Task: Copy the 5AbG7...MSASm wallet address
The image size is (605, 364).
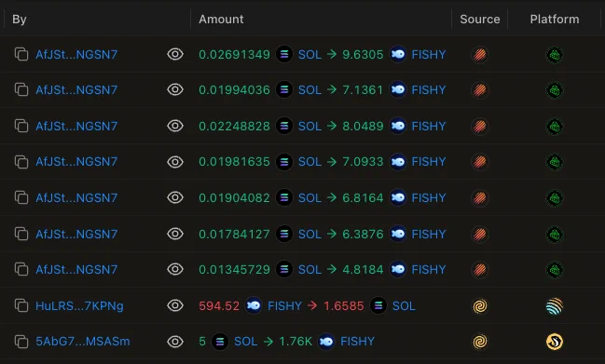Action: point(21,342)
